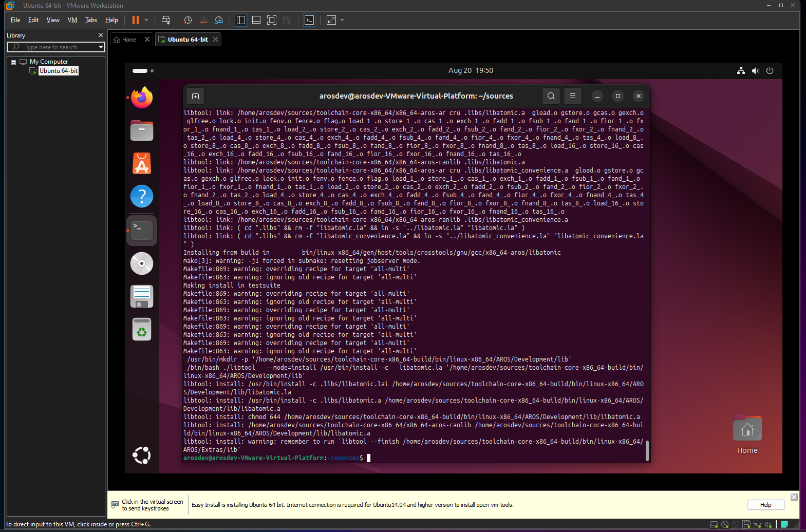The width and height of the screenshot is (806, 532).
Task: Click the floppy drive status icon
Action: click(746, 524)
